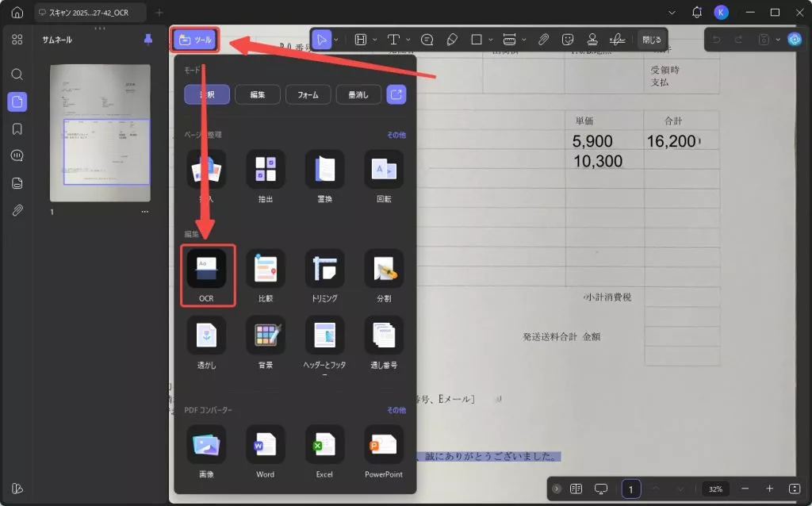The height and width of the screenshot is (506, 812).
Task: Click その他 next to ページ整理
Action: pos(397,135)
